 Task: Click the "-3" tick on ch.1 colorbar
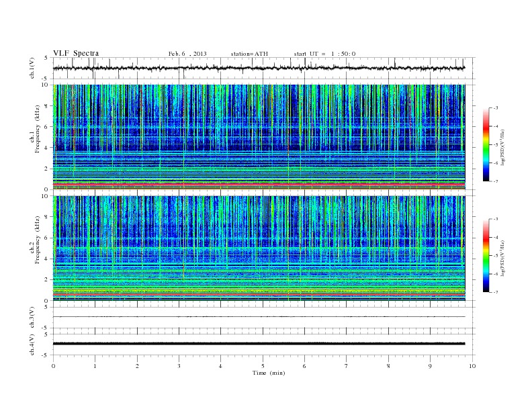pyautogui.click(x=496, y=108)
